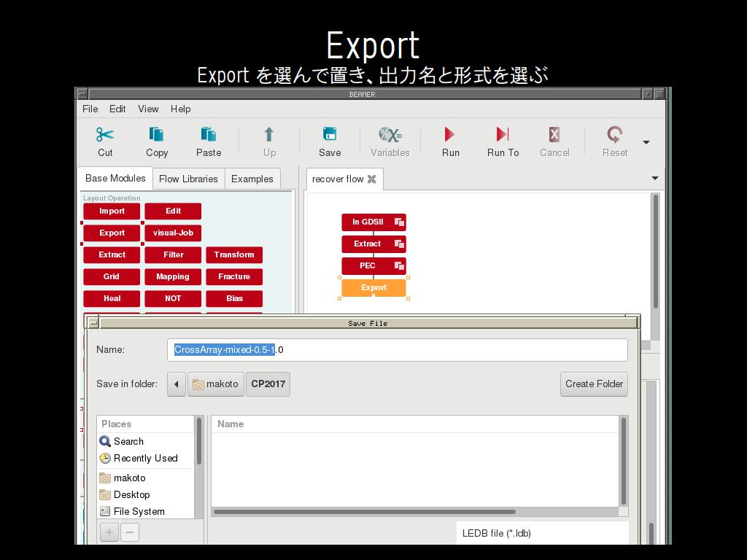Switch to Base Modules tab
The image size is (747, 560).
pyautogui.click(x=115, y=179)
